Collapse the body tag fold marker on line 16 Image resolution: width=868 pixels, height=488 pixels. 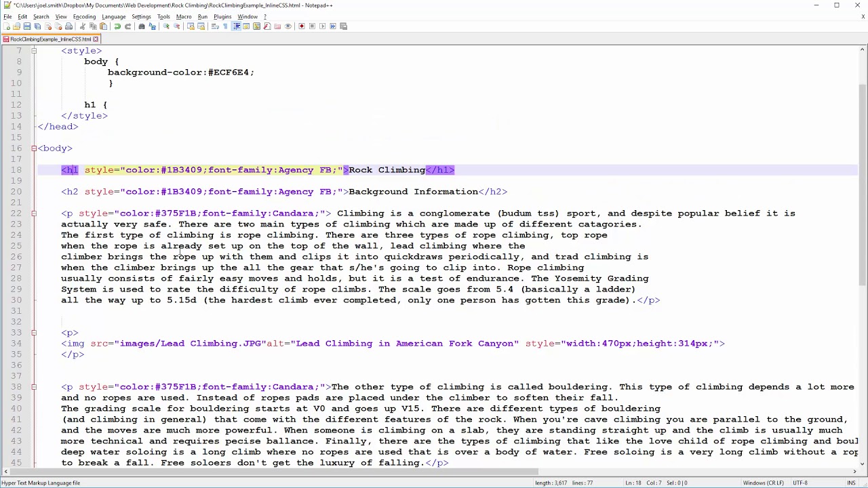coord(34,148)
